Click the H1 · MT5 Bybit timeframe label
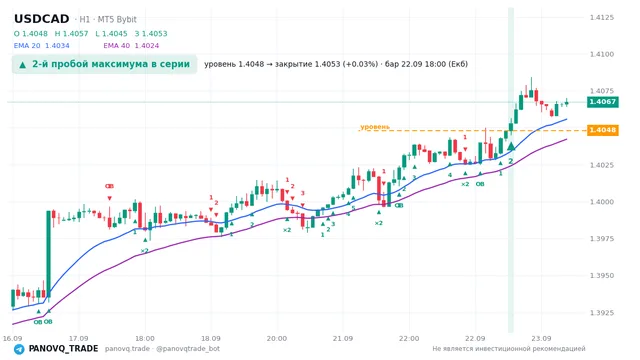 pos(105,19)
